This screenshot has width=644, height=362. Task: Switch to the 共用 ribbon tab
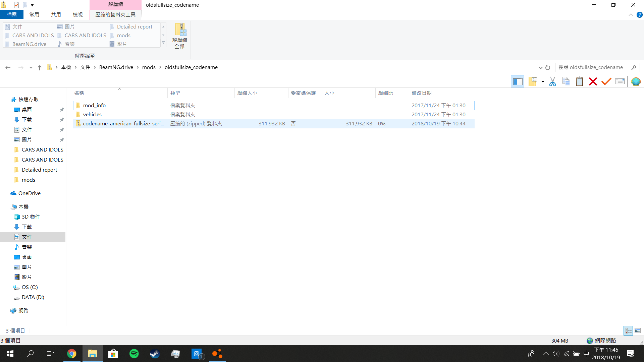click(x=56, y=14)
